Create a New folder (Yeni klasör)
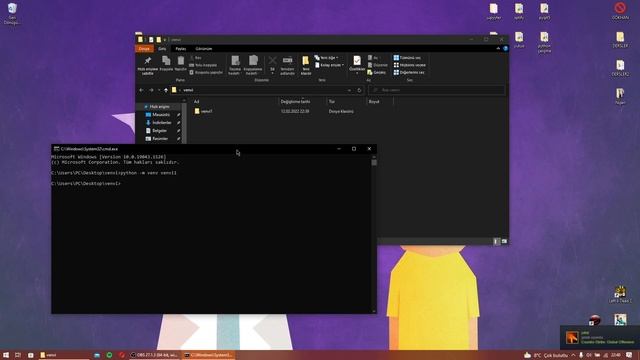 306,65
